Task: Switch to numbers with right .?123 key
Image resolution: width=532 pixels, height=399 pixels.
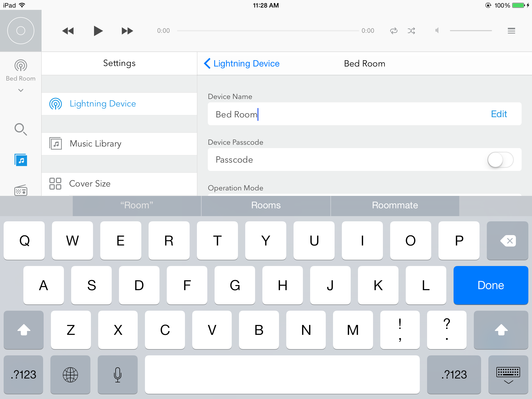Action: tap(454, 375)
